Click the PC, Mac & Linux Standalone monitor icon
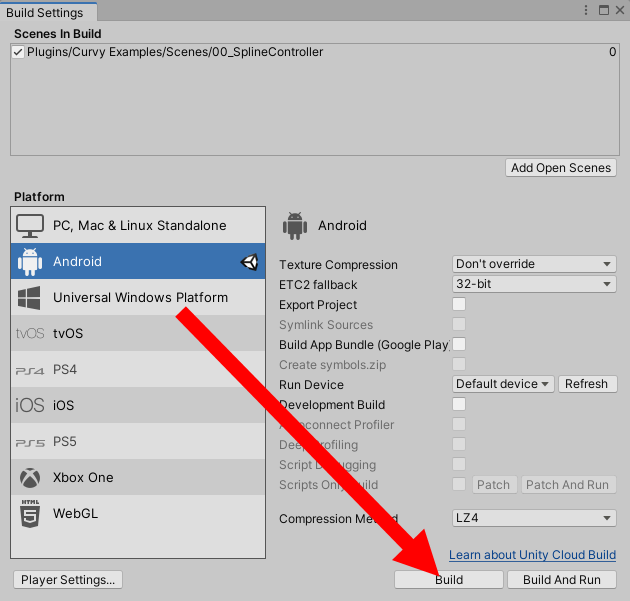The width and height of the screenshot is (630, 601). (x=30, y=226)
